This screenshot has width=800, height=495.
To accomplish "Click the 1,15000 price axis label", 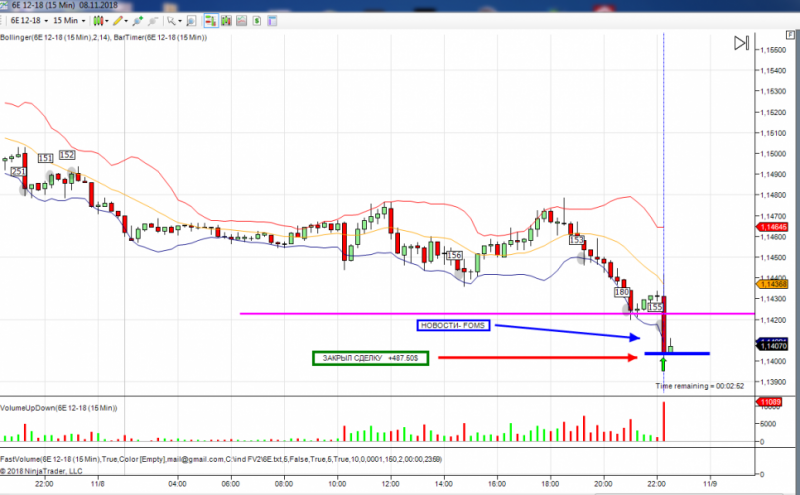I will click(x=773, y=154).
